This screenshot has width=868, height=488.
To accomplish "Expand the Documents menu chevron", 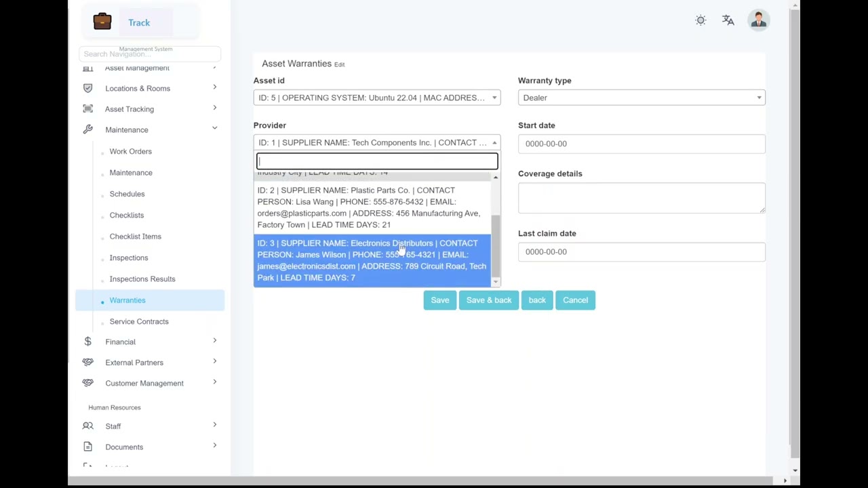I will point(214,446).
